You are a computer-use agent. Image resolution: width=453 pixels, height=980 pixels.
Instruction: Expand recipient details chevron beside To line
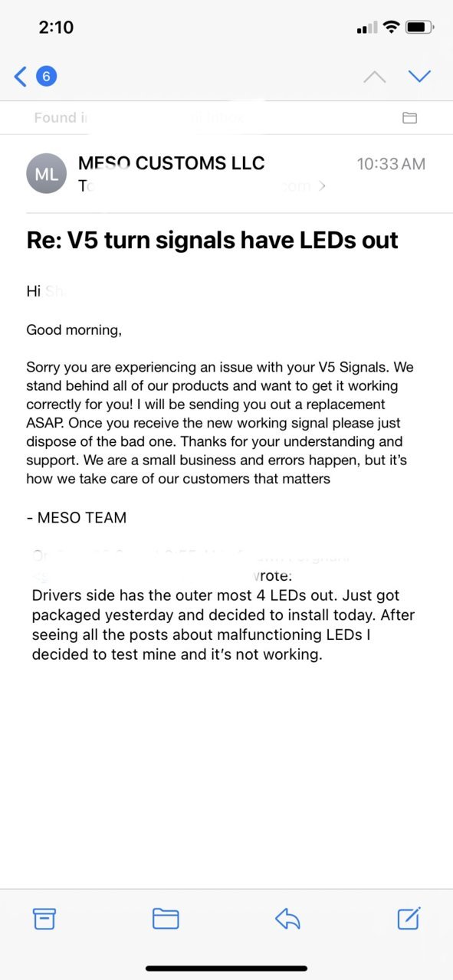point(323,185)
